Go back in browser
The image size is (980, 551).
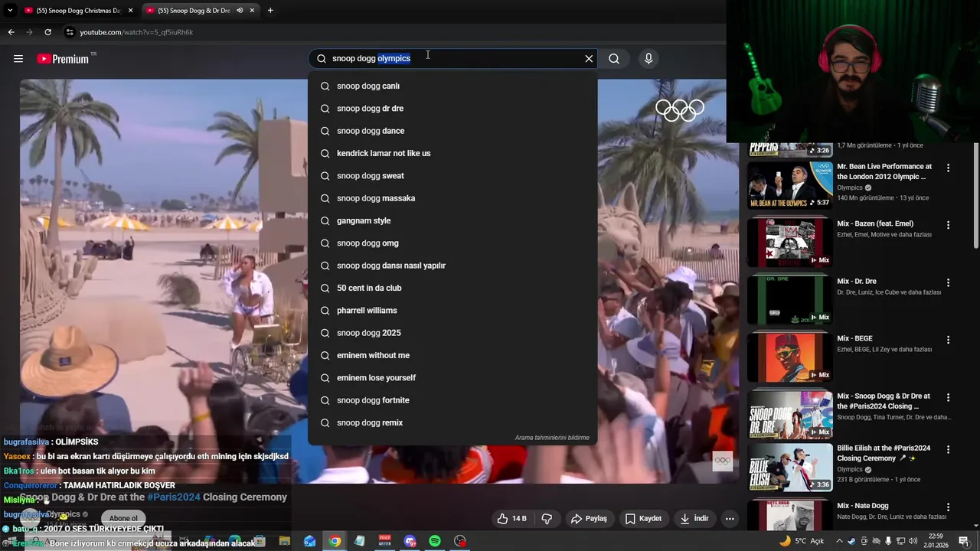click(11, 32)
